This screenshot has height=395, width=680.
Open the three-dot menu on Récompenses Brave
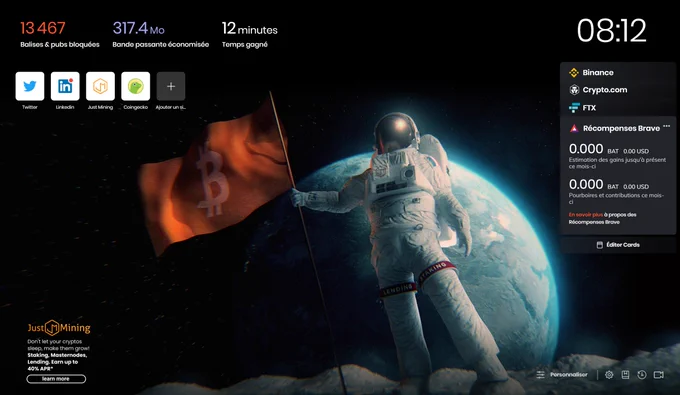(667, 126)
